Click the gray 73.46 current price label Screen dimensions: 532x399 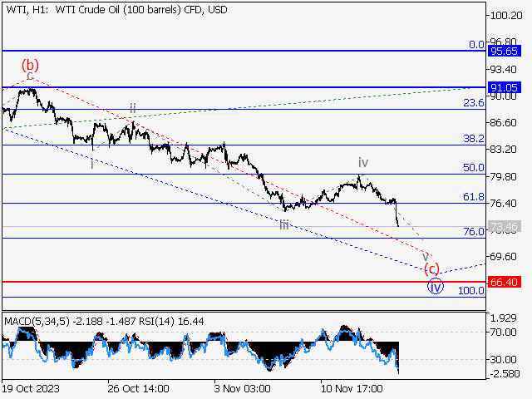[505, 226]
